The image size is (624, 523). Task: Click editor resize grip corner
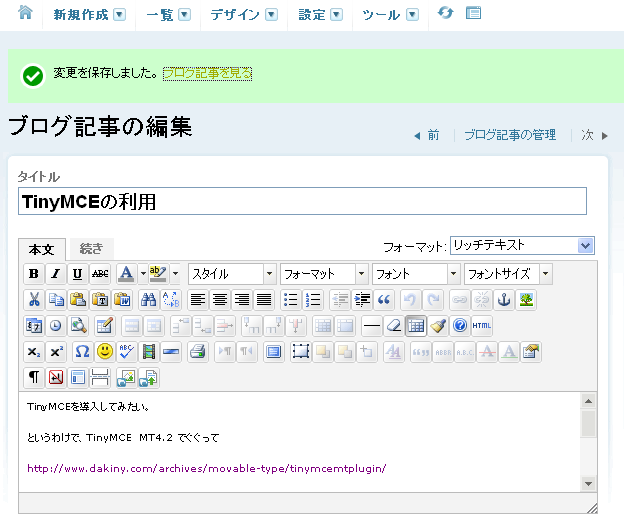[592, 508]
